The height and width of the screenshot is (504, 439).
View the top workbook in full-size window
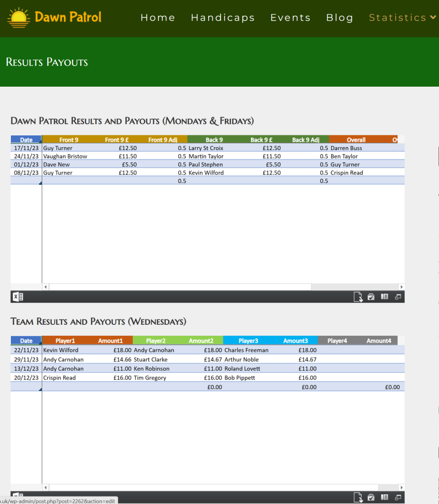tap(398, 297)
